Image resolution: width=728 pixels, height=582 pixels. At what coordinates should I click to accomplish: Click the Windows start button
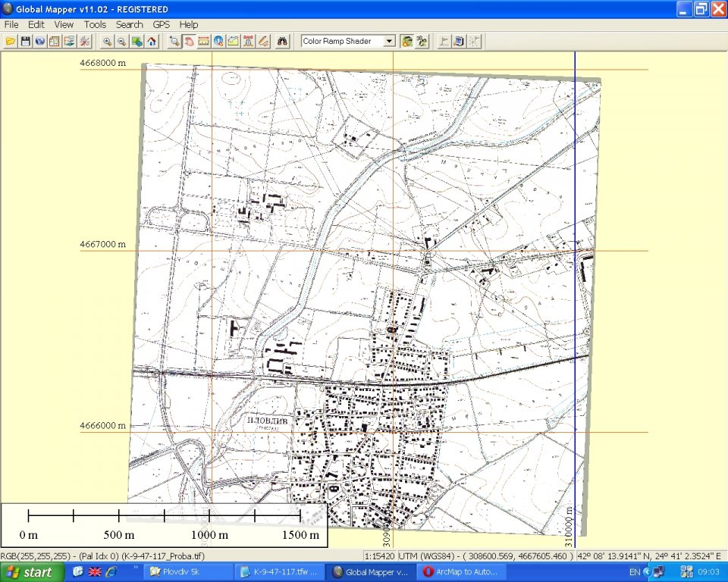click(x=30, y=572)
